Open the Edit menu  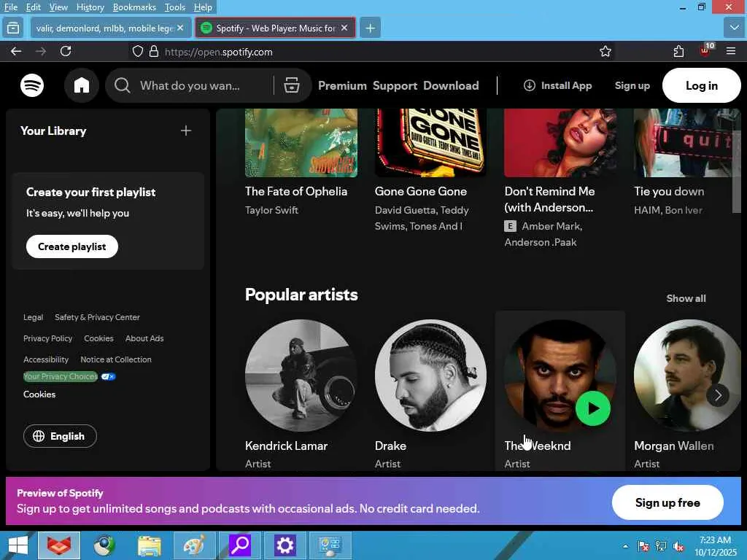(x=34, y=7)
